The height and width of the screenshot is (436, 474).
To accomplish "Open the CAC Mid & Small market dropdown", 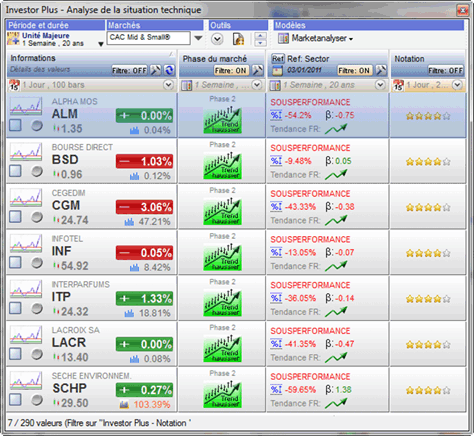I will coord(198,38).
